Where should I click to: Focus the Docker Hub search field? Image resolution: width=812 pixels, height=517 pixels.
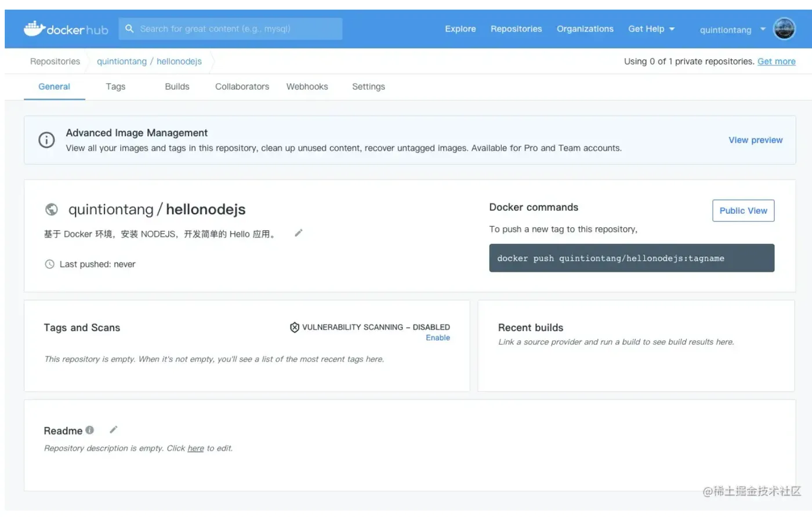pos(231,28)
